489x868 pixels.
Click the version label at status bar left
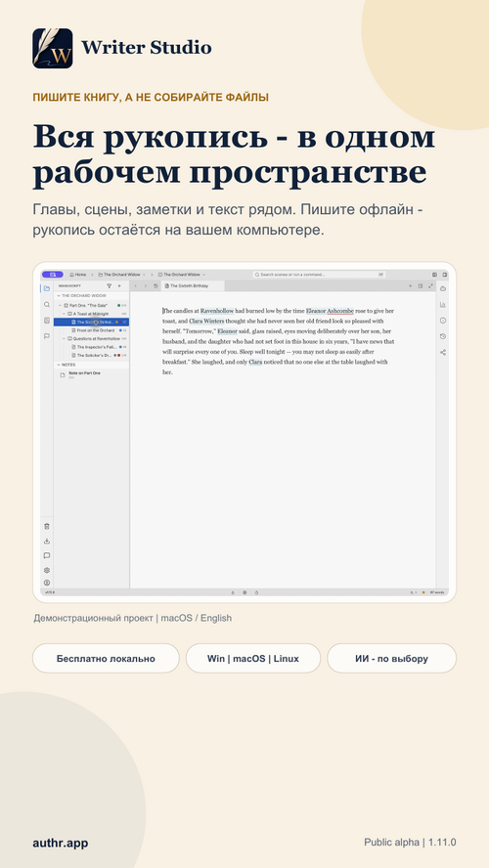[x=49, y=592]
